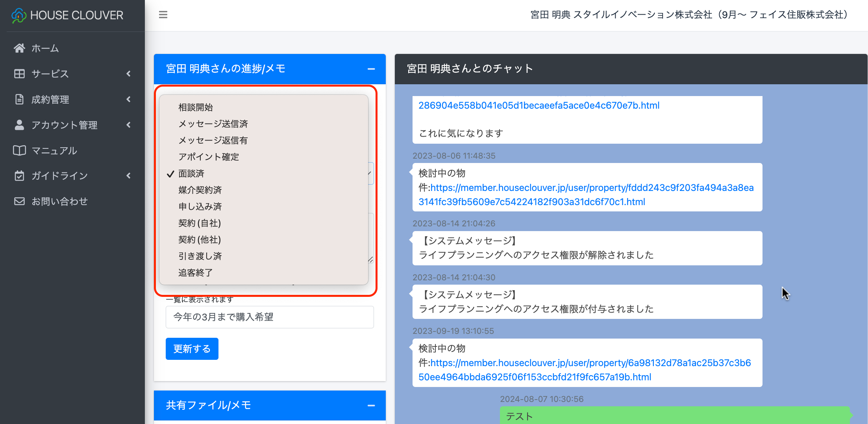Open the Manual book icon

coord(19,151)
